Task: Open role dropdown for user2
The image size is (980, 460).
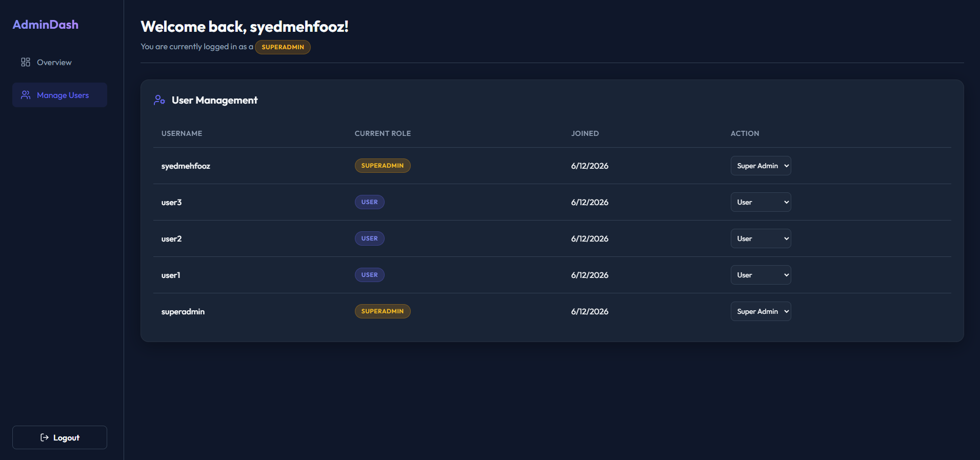Action: coord(761,238)
